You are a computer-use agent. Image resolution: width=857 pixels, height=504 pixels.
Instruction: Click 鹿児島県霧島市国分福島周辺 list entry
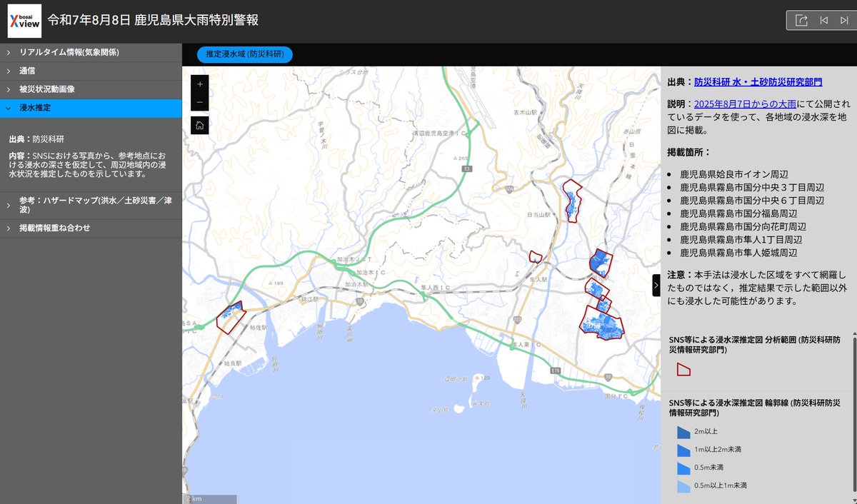tap(738, 213)
